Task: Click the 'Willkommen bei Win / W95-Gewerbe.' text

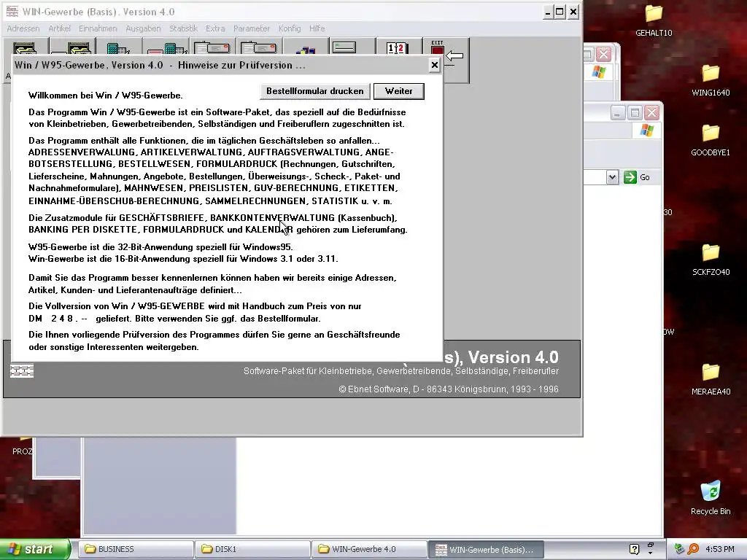Action: (105, 96)
